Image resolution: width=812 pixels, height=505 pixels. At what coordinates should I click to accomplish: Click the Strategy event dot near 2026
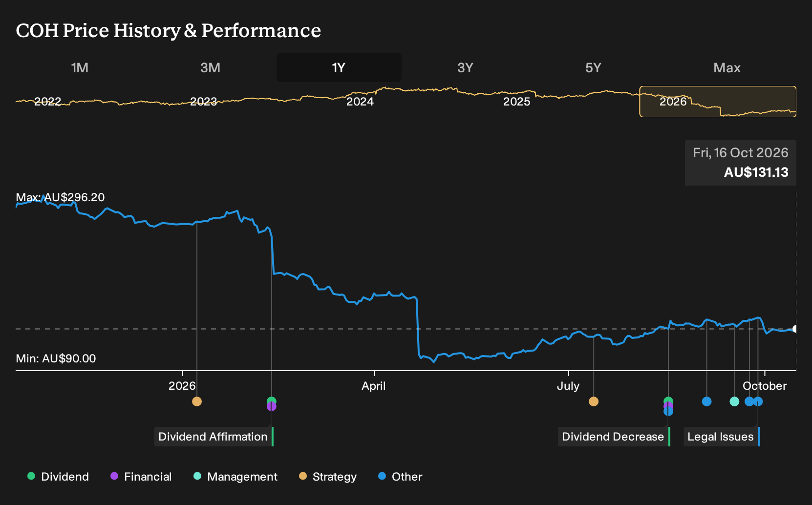(x=197, y=401)
